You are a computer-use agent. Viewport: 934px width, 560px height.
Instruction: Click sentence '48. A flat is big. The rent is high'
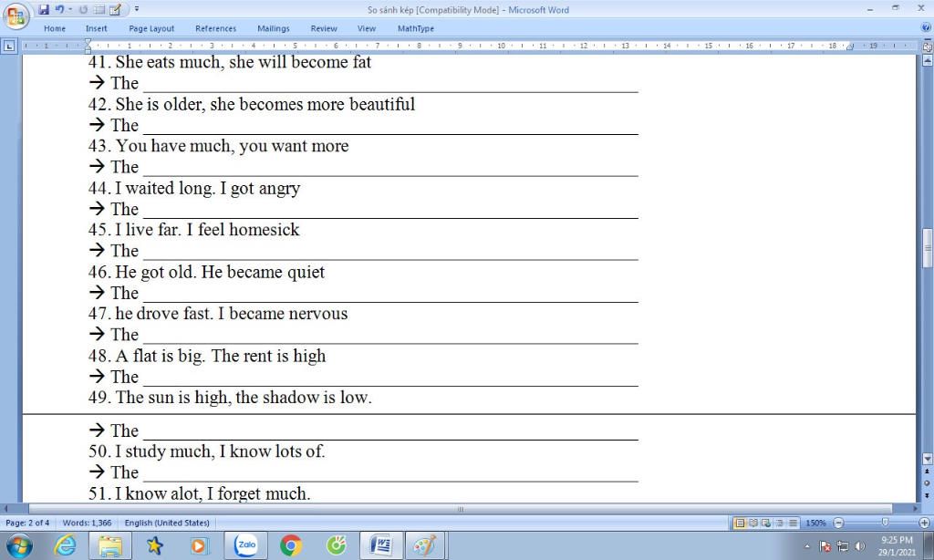coord(207,356)
